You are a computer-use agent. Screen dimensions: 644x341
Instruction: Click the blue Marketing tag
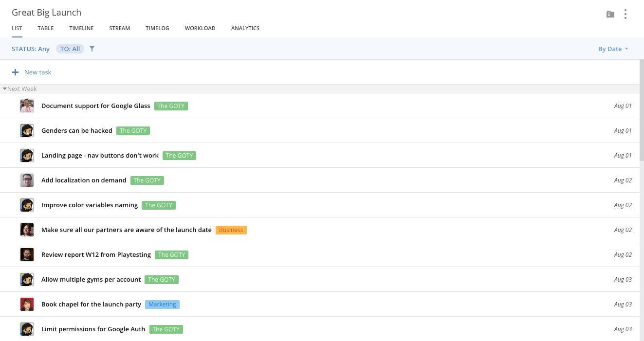pyautogui.click(x=162, y=304)
